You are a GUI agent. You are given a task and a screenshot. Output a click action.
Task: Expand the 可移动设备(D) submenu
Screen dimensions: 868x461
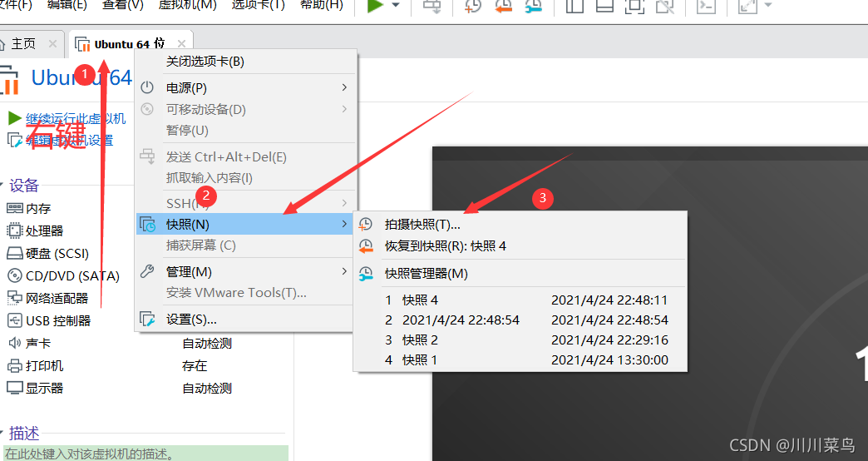[x=244, y=109]
